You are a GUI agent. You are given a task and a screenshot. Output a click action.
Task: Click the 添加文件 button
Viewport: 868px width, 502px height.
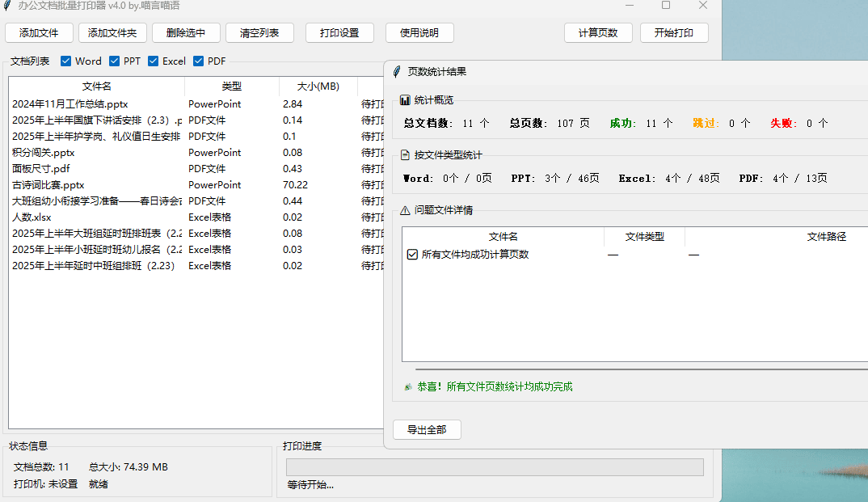tap(39, 33)
